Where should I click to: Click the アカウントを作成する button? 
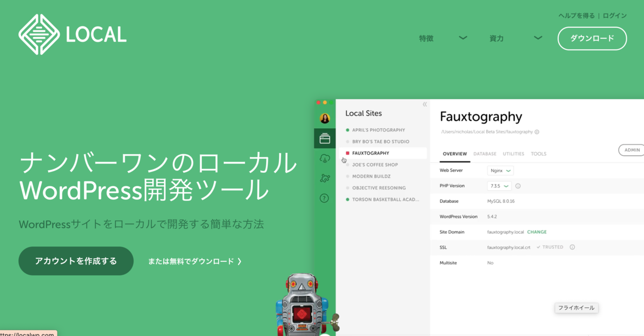76,261
